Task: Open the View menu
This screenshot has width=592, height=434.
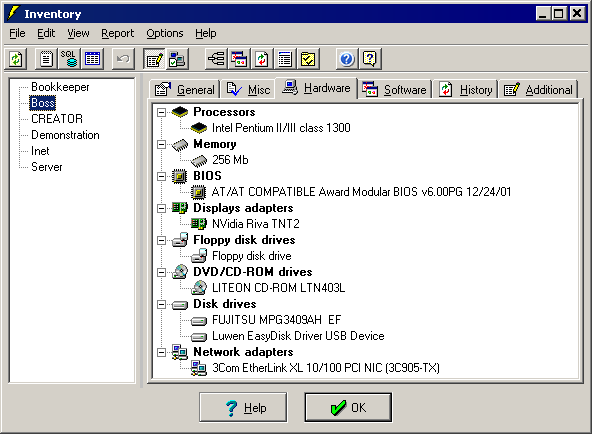Action: click(x=78, y=33)
